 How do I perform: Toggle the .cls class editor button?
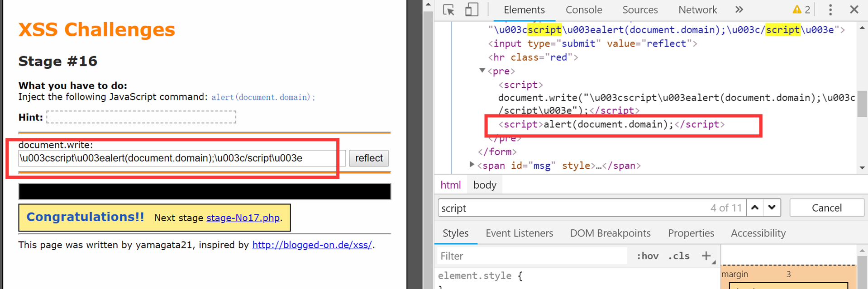click(679, 256)
